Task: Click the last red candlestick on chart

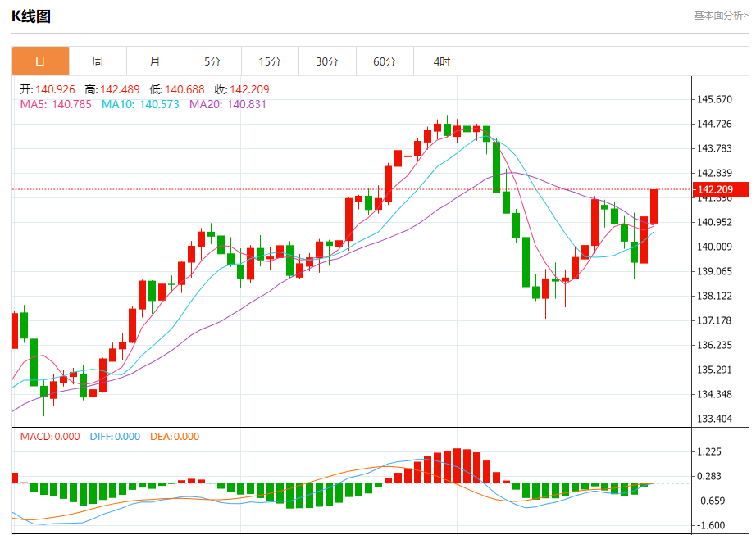Action: point(654,206)
